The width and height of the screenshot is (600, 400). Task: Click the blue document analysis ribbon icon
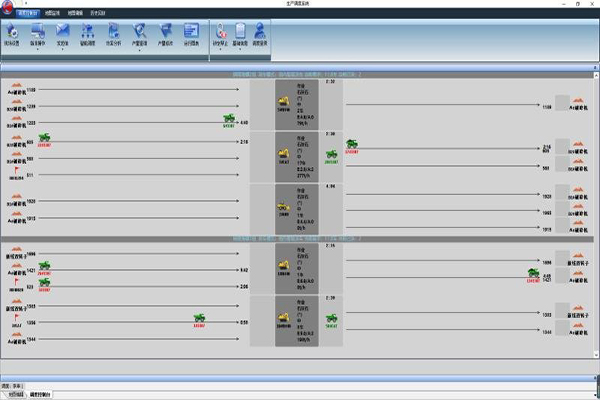point(113,31)
